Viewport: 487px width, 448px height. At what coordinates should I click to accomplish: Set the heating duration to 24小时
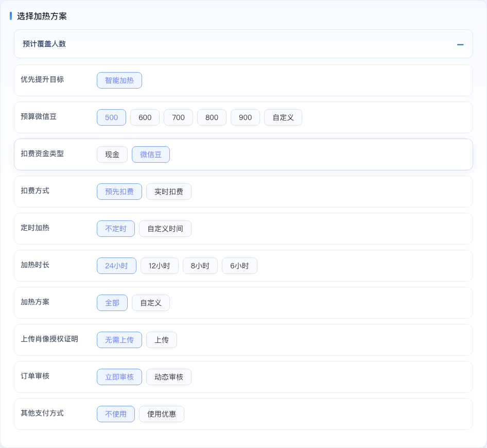tap(116, 266)
